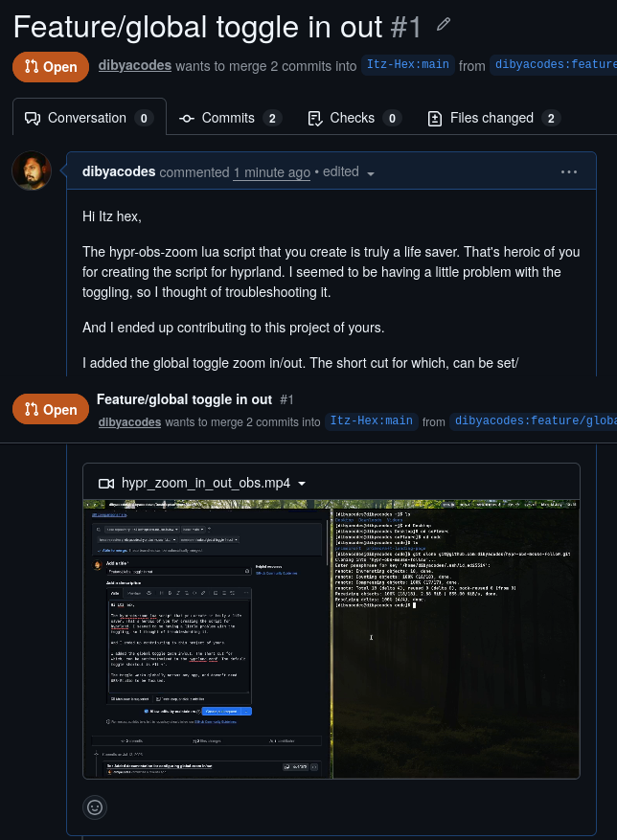Image resolution: width=617 pixels, height=840 pixels.
Task: Click the Conversation speech bubble icon
Action: (x=33, y=119)
